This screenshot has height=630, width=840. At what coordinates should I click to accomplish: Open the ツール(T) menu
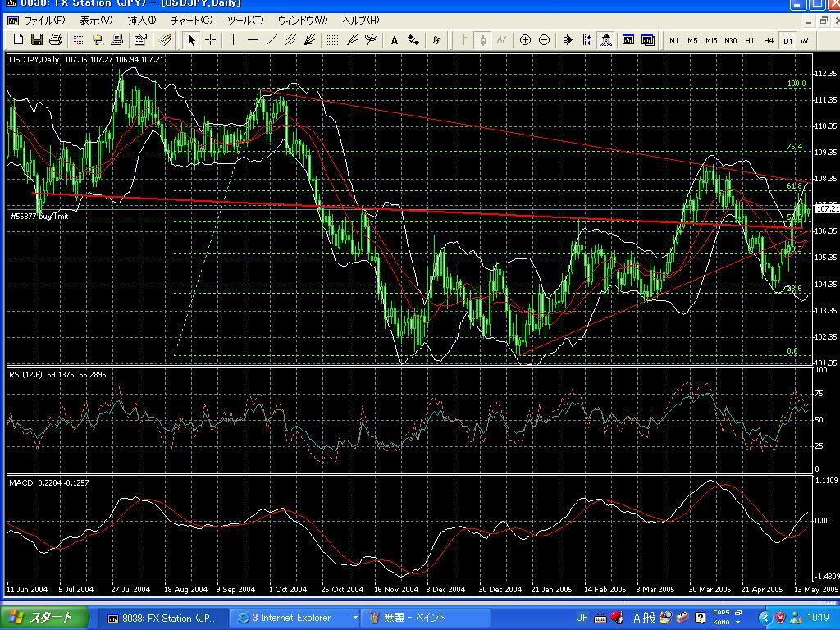244,20
